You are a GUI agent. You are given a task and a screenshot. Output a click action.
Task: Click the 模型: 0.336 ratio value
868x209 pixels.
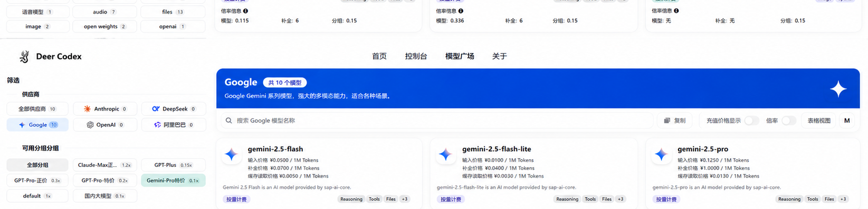point(450,21)
